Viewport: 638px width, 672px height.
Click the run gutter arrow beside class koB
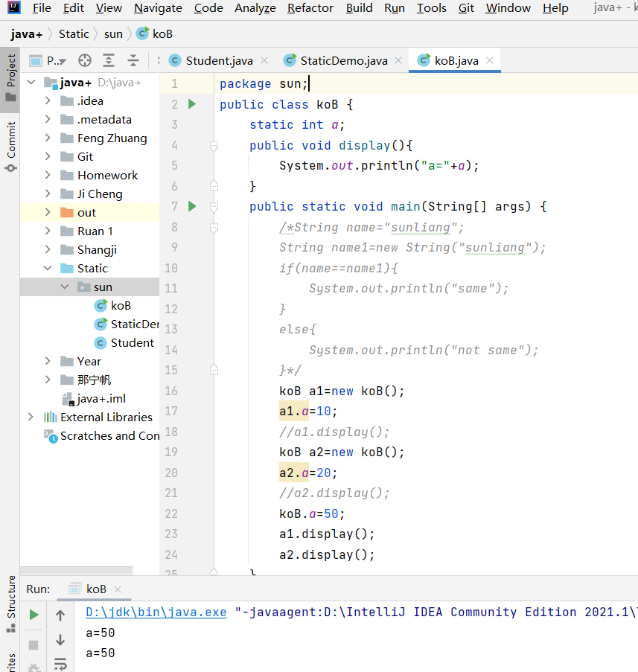191,104
